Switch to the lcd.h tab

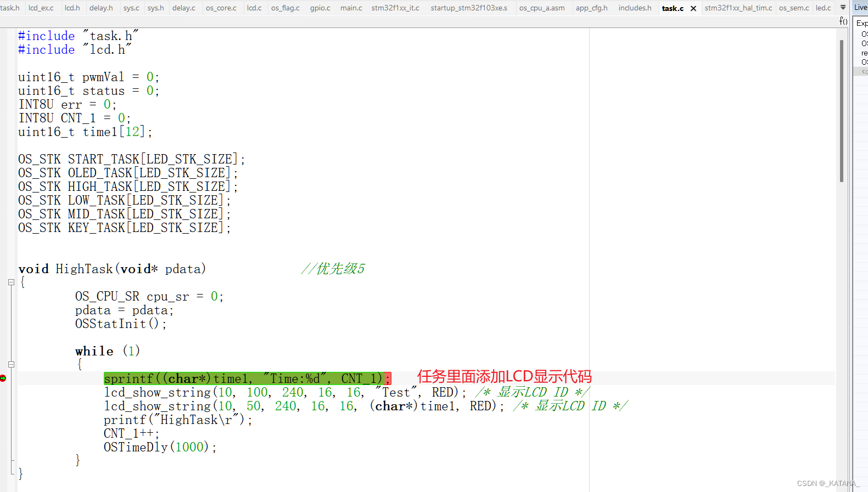point(72,8)
